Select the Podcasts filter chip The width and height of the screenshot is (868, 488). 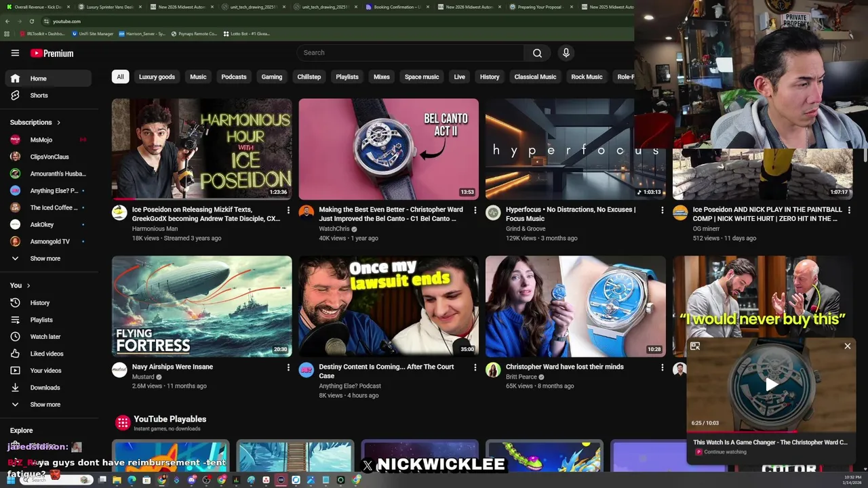tap(234, 77)
